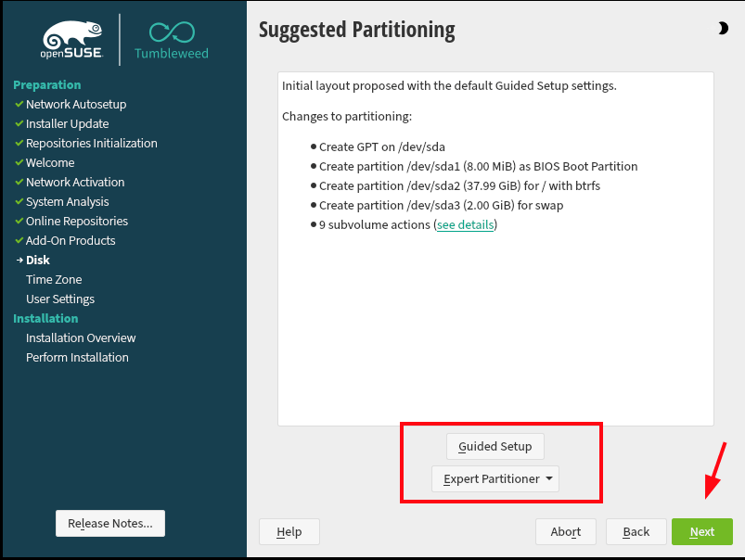
Task: Click the checkmark beside Welcome
Action: 19,162
